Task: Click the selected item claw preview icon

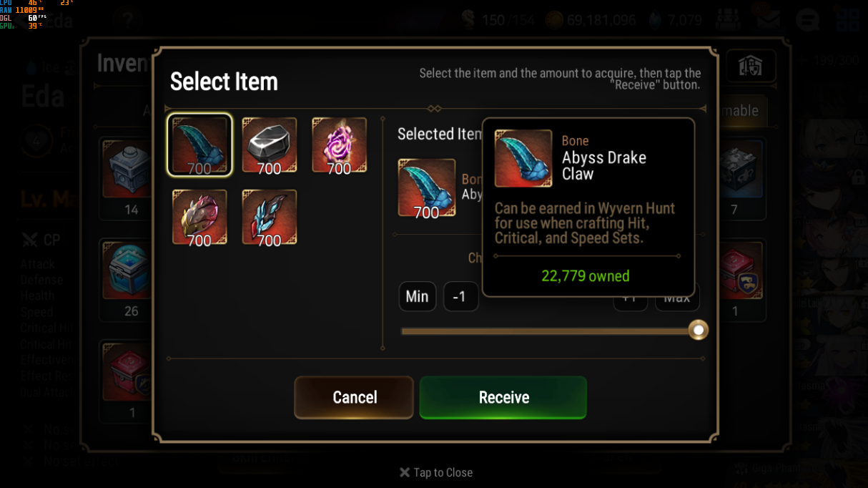Action: tap(427, 187)
